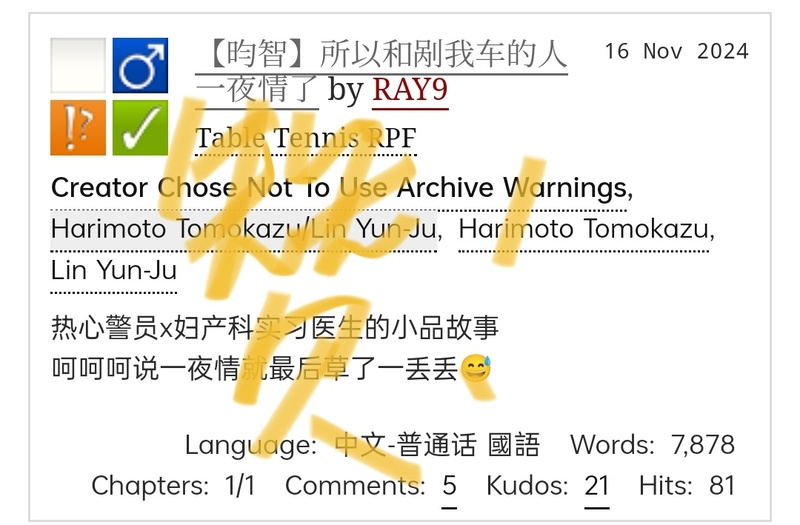Click the Chapters 1/1 value
The width and height of the screenshot is (800, 525).
coord(240,486)
